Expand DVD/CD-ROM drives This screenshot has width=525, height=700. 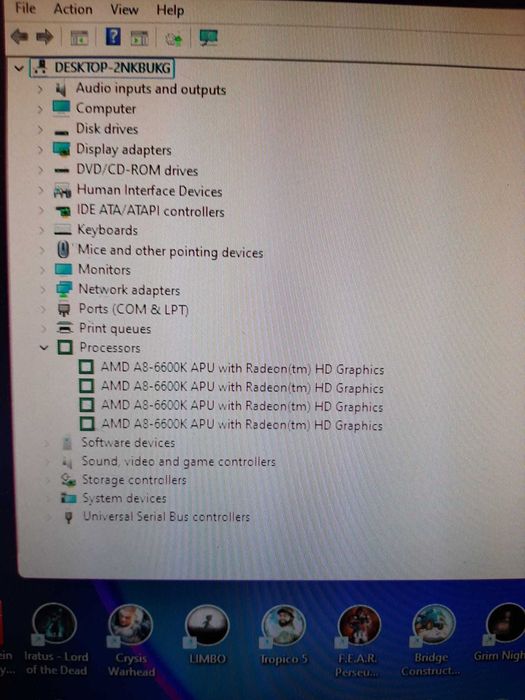coord(41,170)
